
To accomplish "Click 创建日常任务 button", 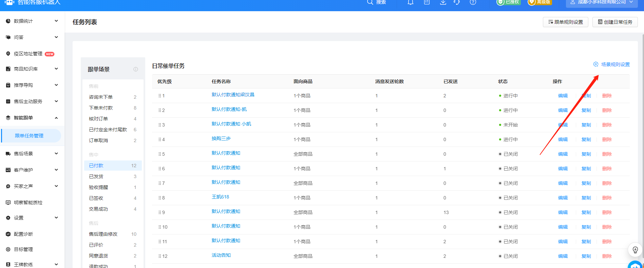I will (615, 22).
